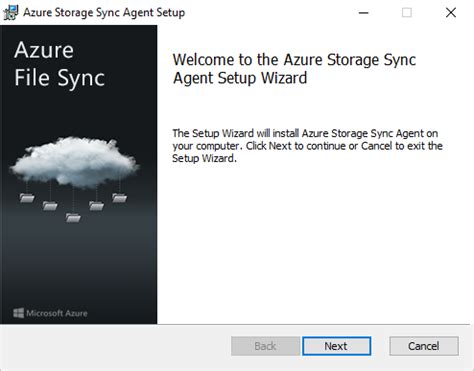Click the 'Welcome to the Azure Storage Sync' heading
This screenshot has height=371, width=474.
[294, 69]
